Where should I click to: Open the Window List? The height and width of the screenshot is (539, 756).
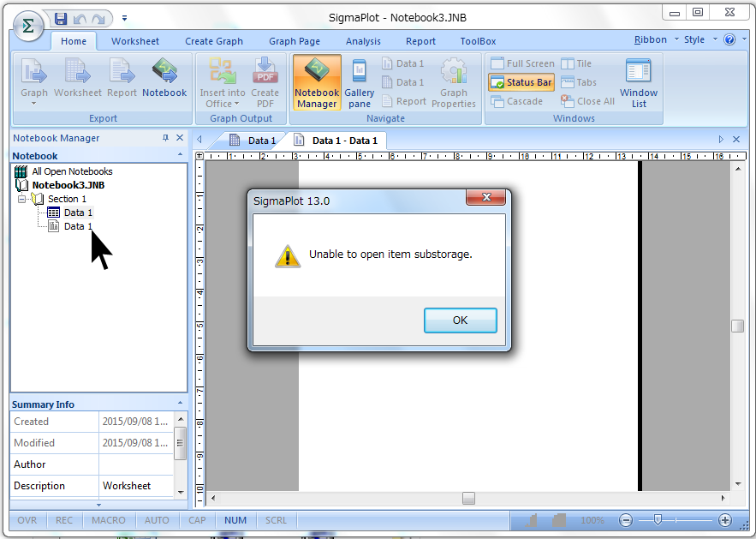pyautogui.click(x=639, y=82)
